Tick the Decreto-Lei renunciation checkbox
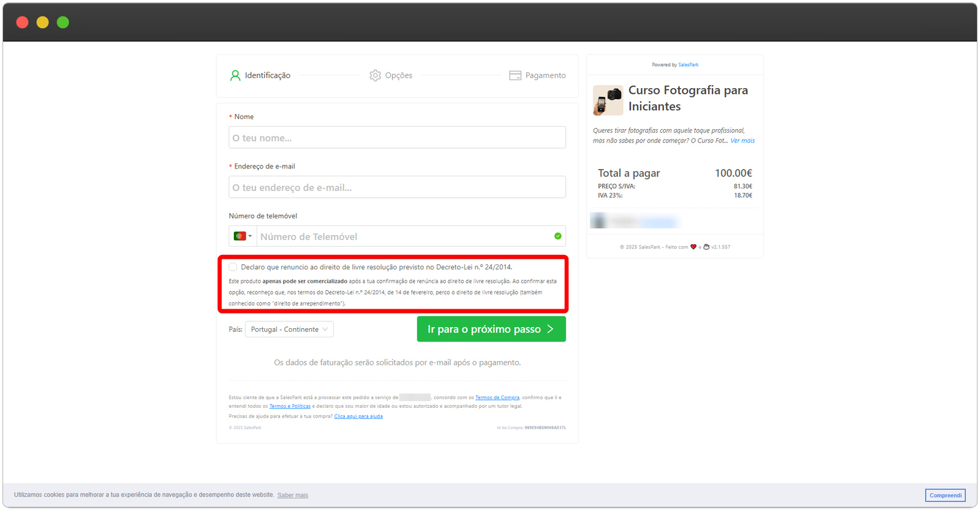The height and width of the screenshot is (510, 980). [233, 267]
